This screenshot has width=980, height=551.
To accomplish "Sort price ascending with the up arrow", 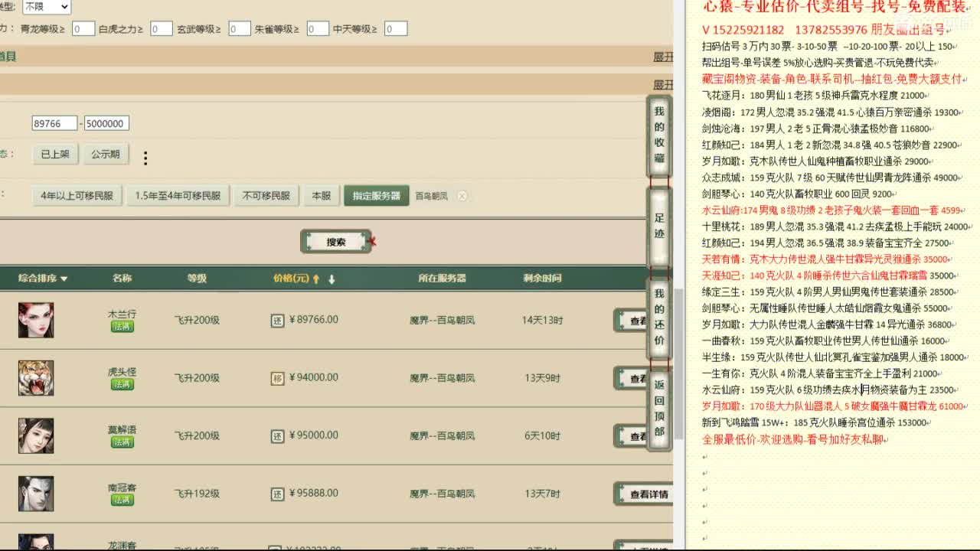I will click(316, 279).
